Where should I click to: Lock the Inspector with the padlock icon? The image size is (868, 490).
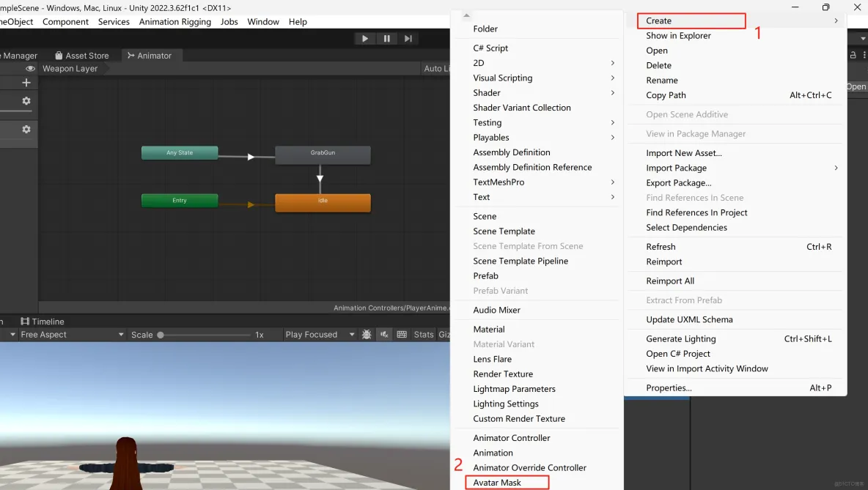tap(852, 55)
